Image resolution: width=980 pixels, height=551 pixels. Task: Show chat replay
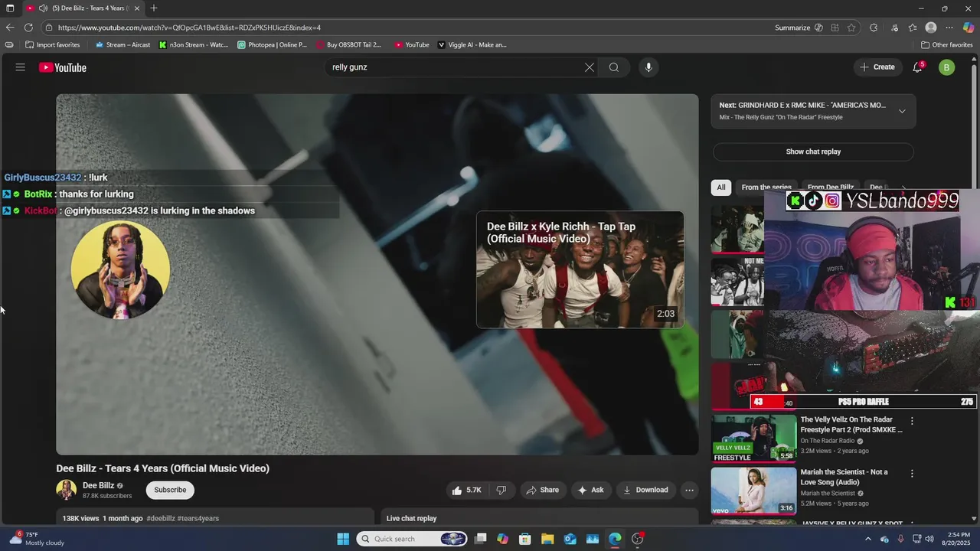click(813, 152)
